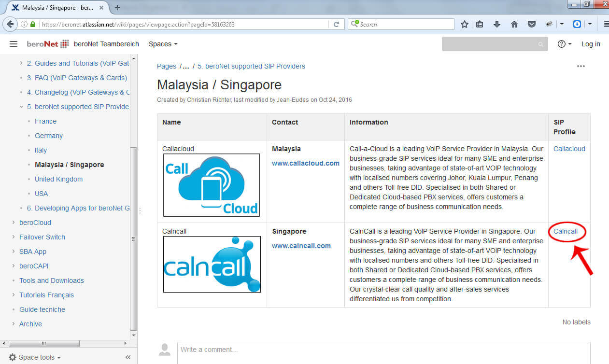The width and height of the screenshot is (609, 364).
Task: Click '5. beroNet supported SIP Providers' breadcrumb
Action: pyautogui.click(x=251, y=66)
